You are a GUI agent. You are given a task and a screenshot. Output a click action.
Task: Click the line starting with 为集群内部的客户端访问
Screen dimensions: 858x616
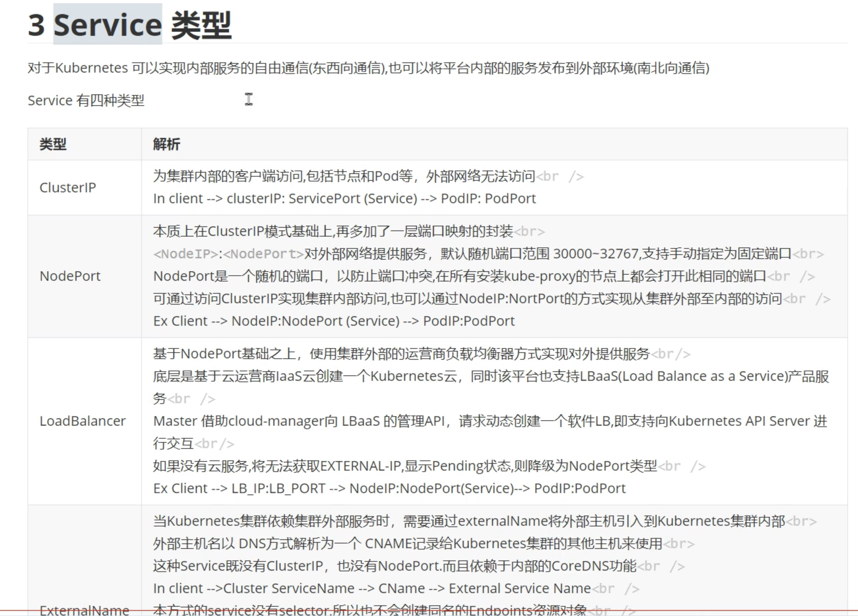point(344,176)
